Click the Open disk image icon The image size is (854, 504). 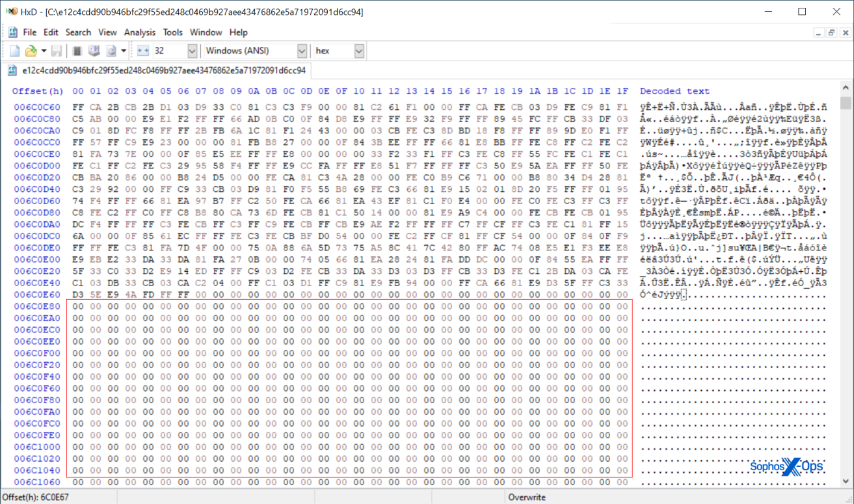pos(111,51)
